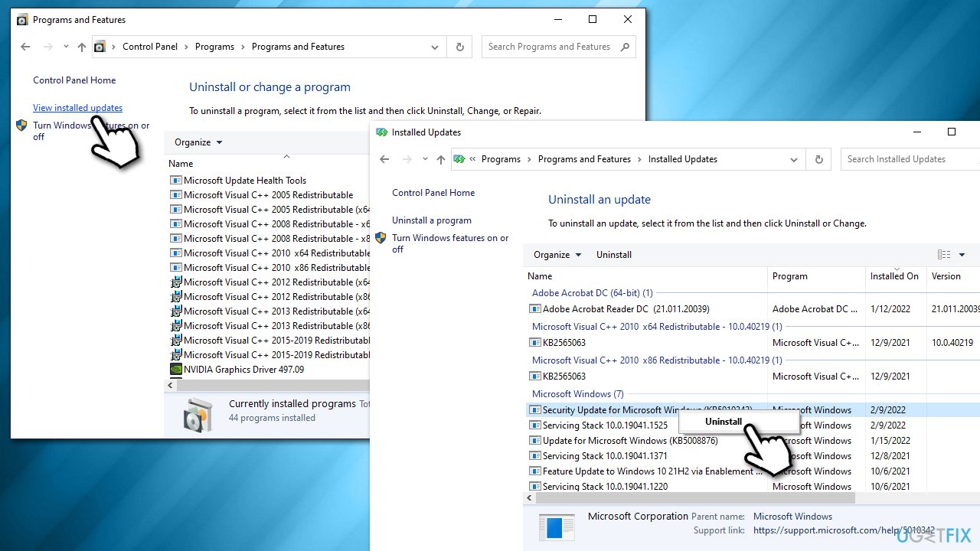
Task: Minimize the Installed Updates window
Action: pos(916,132)
